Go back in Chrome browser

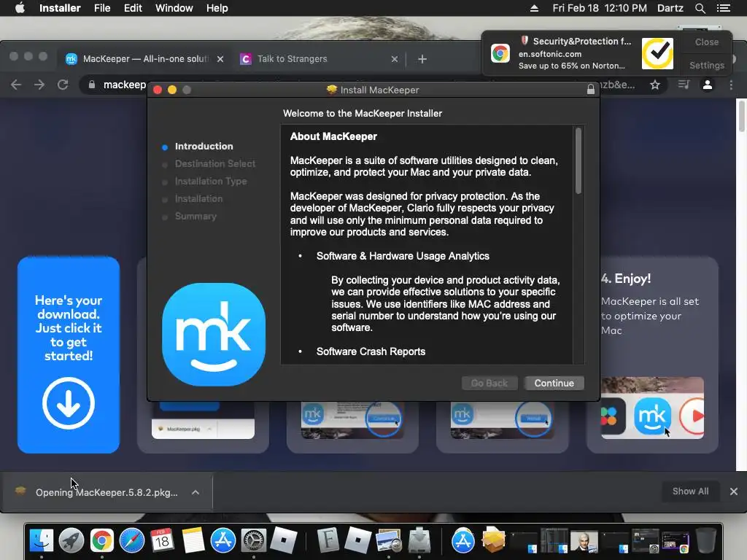tap(16, 85)
